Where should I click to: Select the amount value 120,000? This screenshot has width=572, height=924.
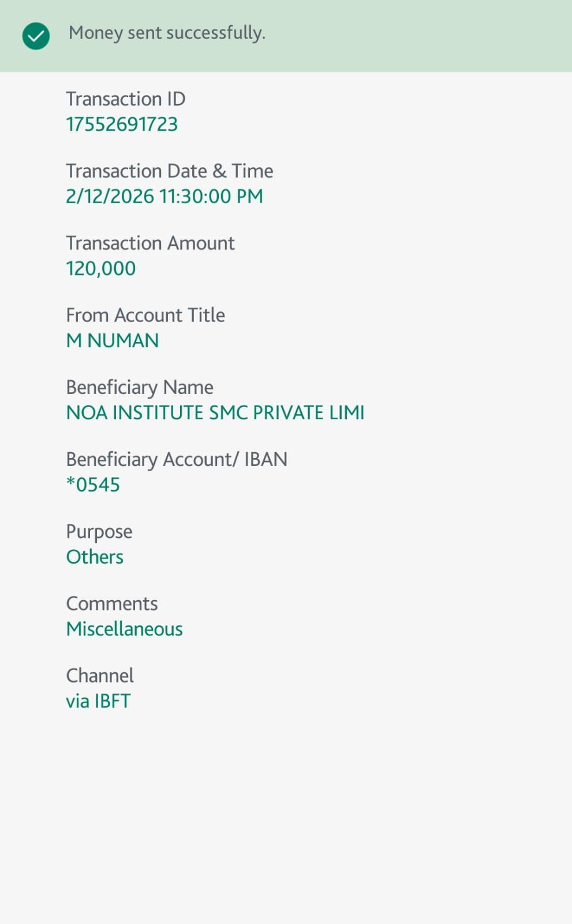[100, 269]
